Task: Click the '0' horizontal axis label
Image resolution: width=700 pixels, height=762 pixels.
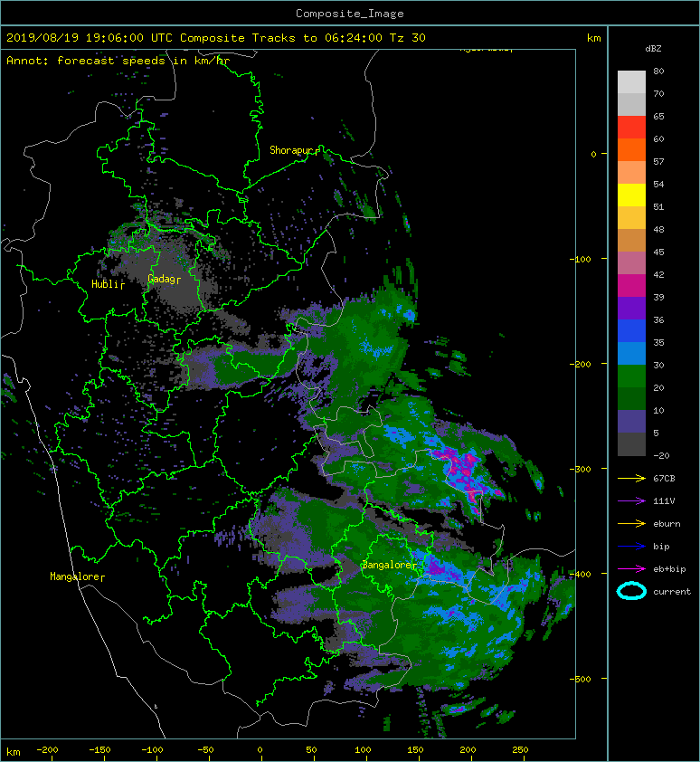Action: click(x=260, y=750)
